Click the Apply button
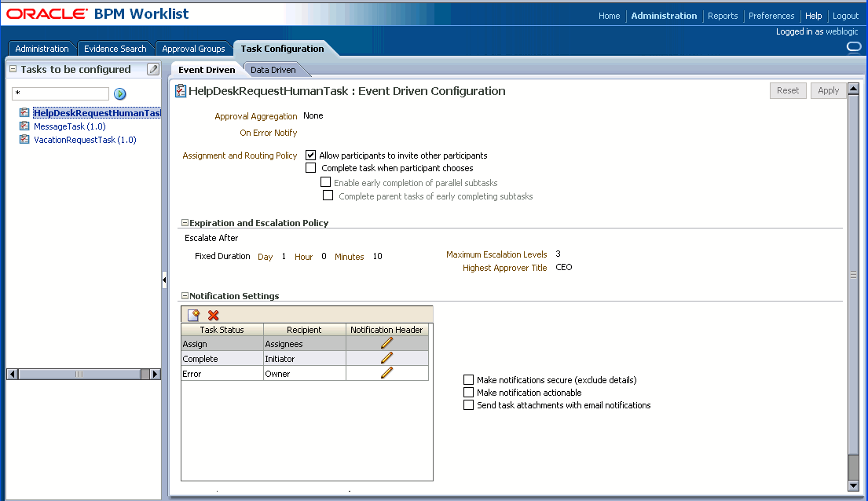 coord(829,90)
